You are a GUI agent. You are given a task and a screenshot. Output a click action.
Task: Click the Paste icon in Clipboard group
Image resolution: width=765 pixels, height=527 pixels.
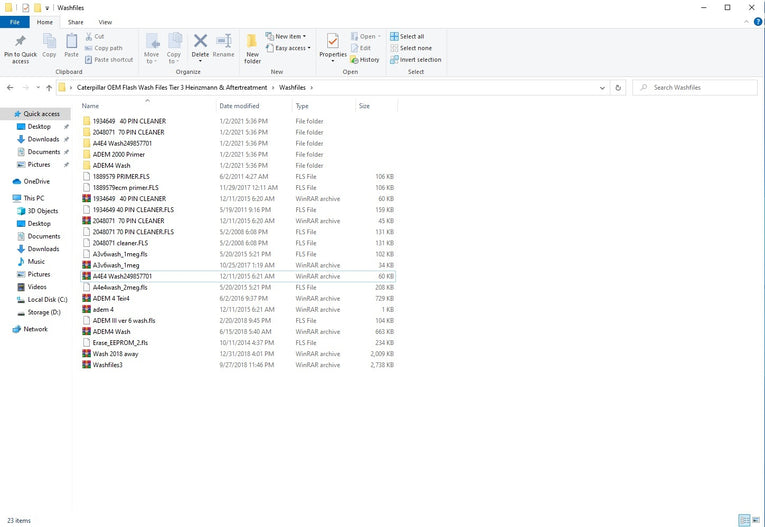point(71,46)
